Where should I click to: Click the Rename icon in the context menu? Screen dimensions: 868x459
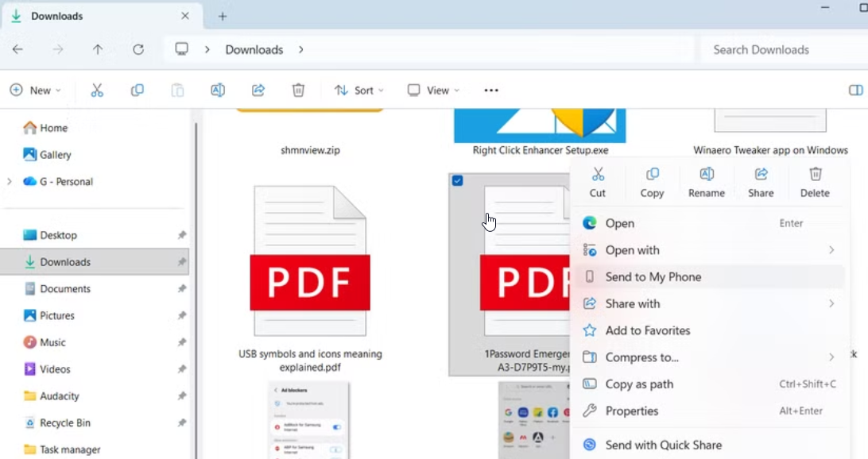[x=706, y=175]
